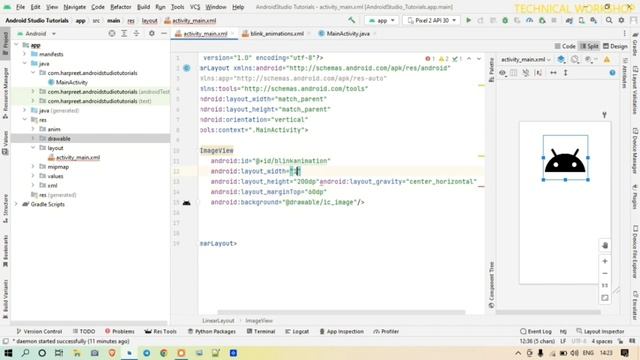This screenshot has height=360, width=640.
Task: Open Search Everywhere magnifier icon
Action: [609, 20]
